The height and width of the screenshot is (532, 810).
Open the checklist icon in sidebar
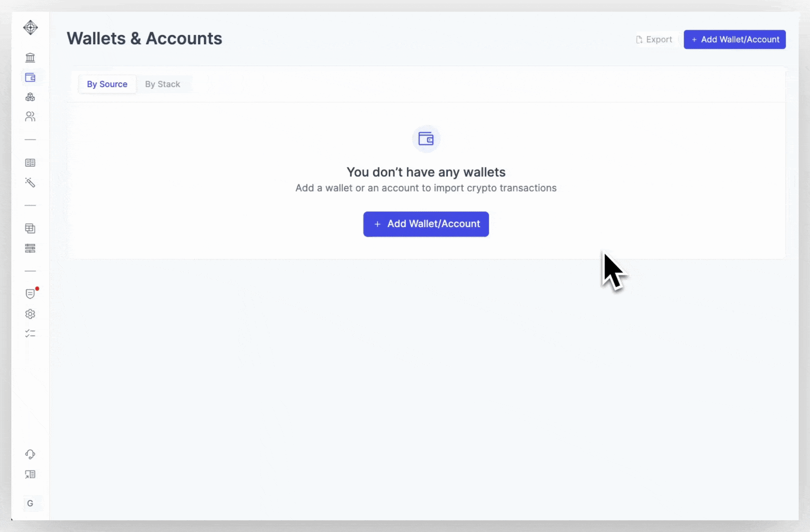[x=30, y=333]
